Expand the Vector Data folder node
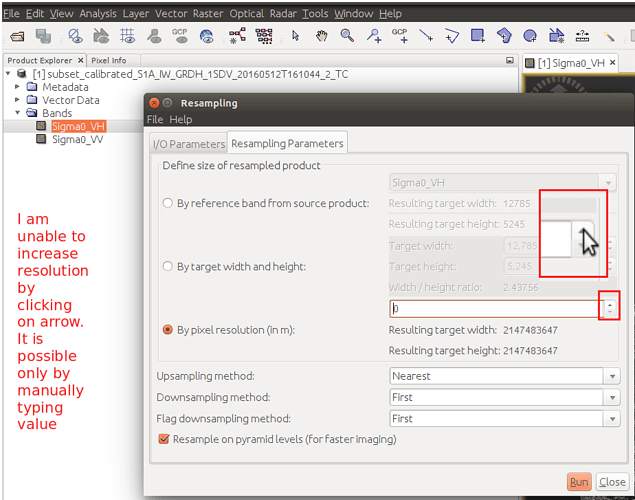 click(x=17, y=100)
